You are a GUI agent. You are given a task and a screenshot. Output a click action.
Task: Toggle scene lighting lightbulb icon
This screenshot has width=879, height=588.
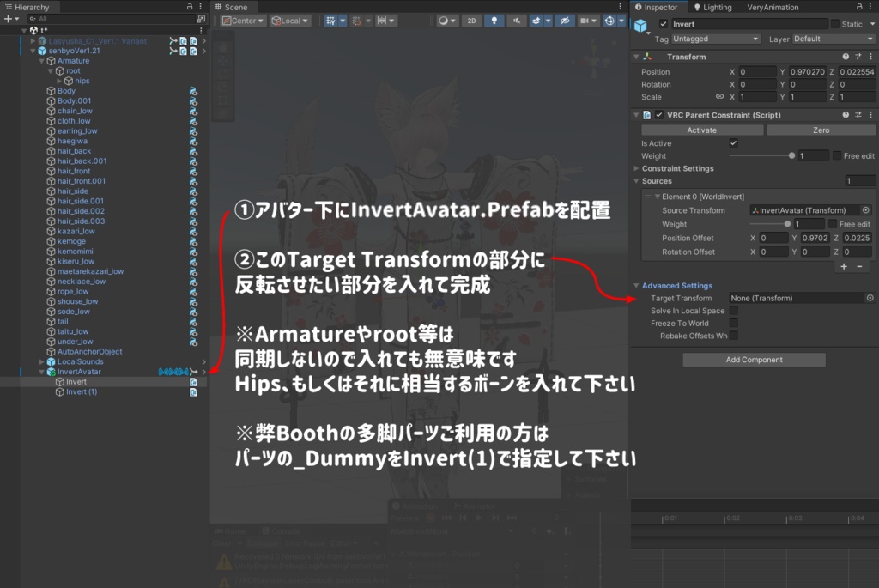(494, 21)
